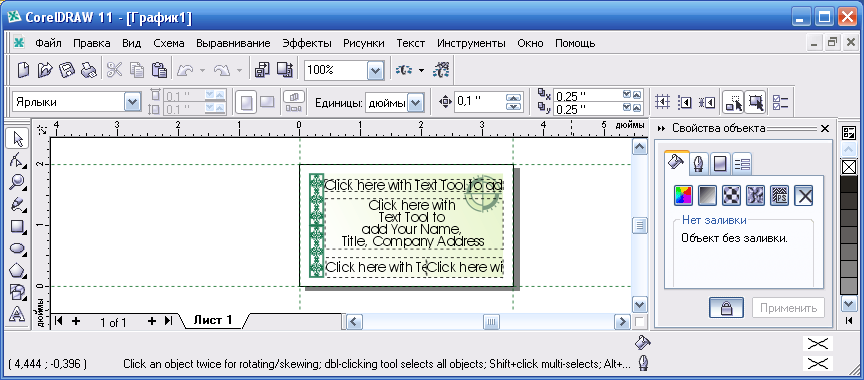Go to the last page button

click(x=169, y=321)
